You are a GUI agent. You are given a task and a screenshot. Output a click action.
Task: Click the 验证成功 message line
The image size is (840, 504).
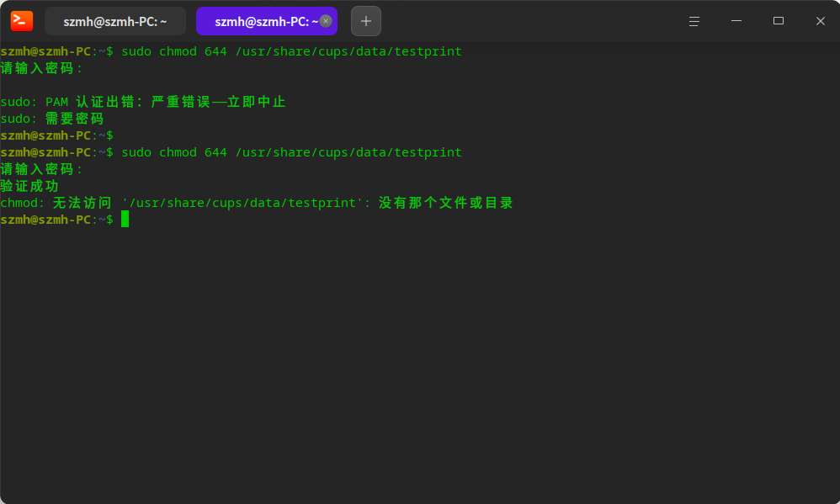[x=29, y=187]
